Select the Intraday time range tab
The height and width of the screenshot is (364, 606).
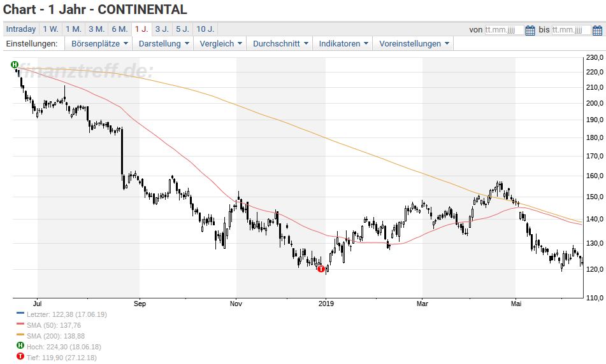(21, 29)
